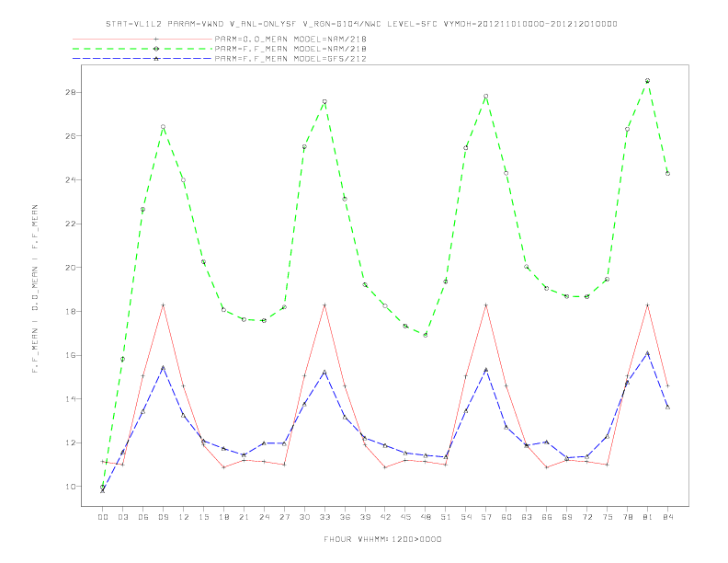Click x-axis tick label 24
This screenshot has width=728, height=563.
tap(264, 517)
